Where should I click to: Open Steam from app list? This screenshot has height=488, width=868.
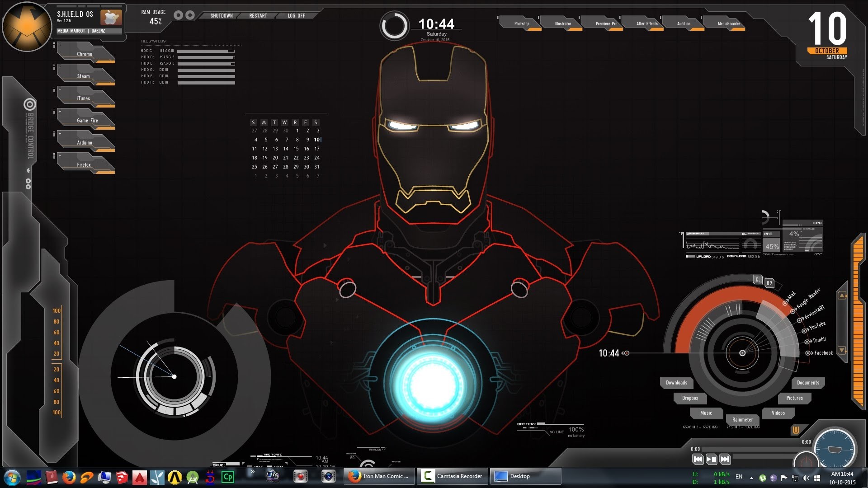(84, 75)
